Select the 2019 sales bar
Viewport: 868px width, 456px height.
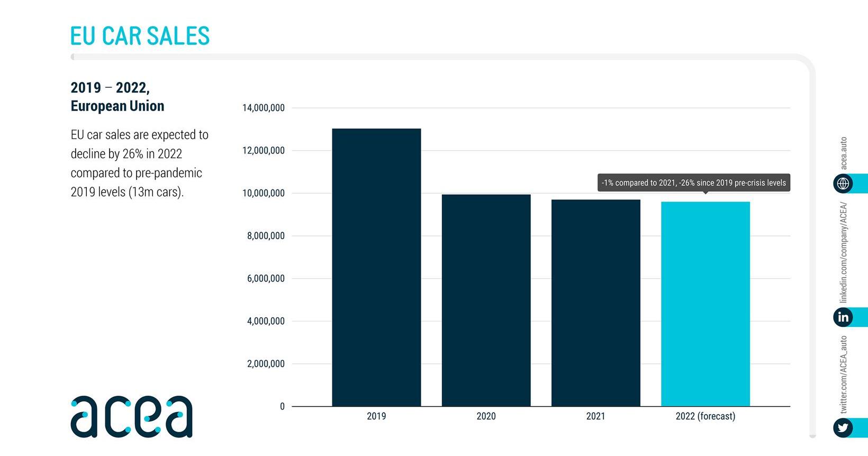(376, 267)
